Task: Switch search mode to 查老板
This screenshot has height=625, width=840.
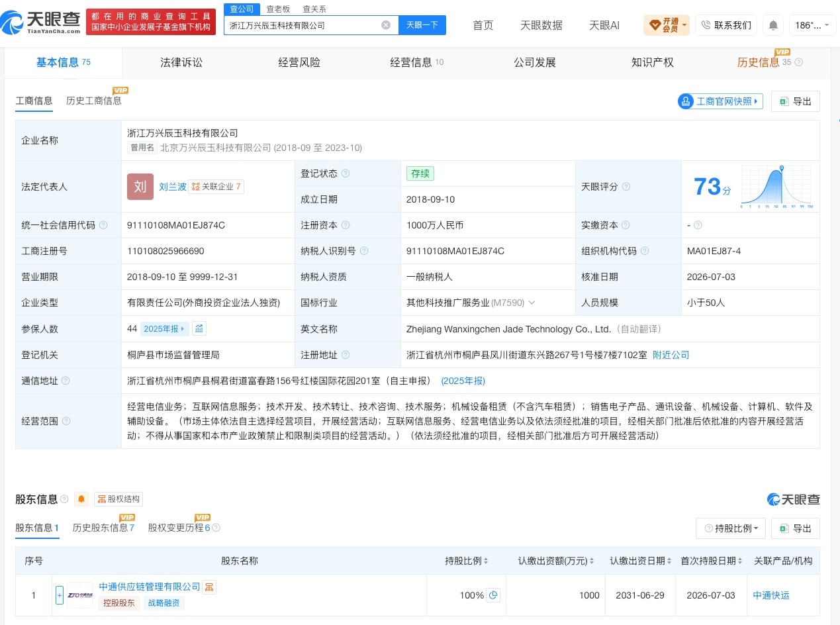Action: 278,9
